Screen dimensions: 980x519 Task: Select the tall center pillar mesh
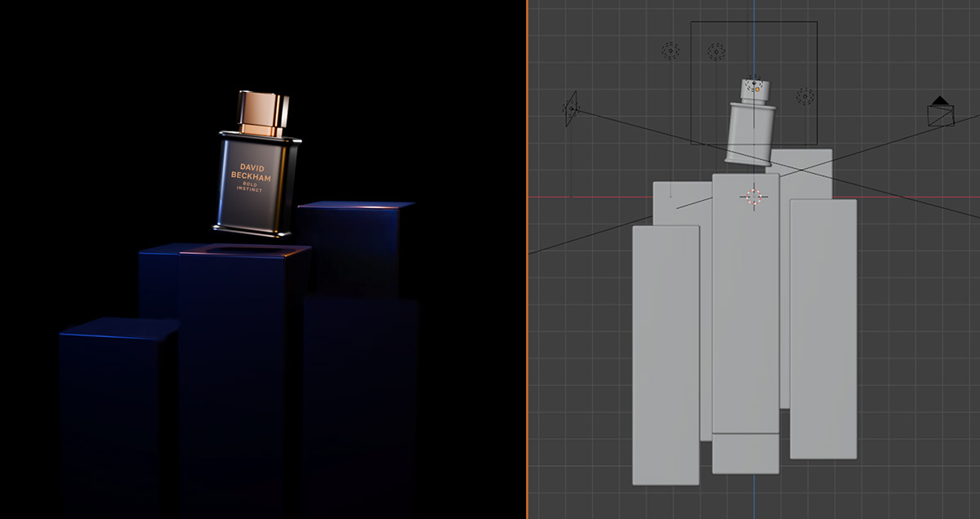(746, 303)
